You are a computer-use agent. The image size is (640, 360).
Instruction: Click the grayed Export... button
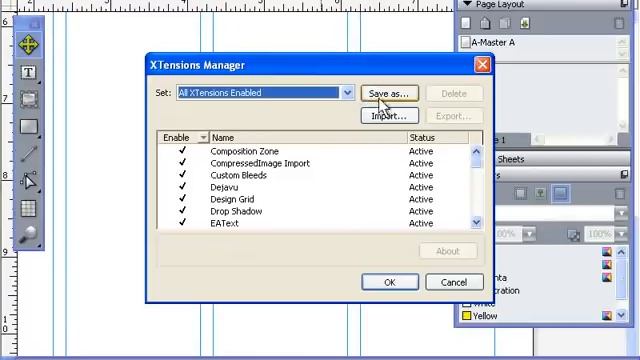tap(454, 116)
